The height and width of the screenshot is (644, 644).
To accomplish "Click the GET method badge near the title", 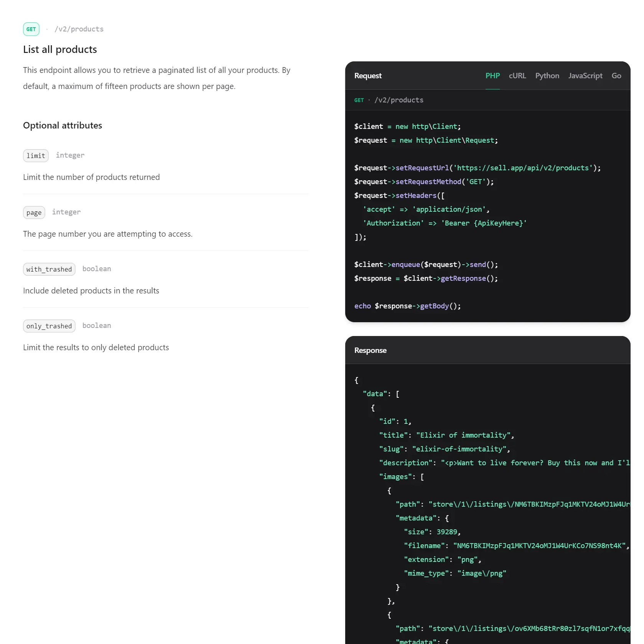I will click(x=31, y=29).
